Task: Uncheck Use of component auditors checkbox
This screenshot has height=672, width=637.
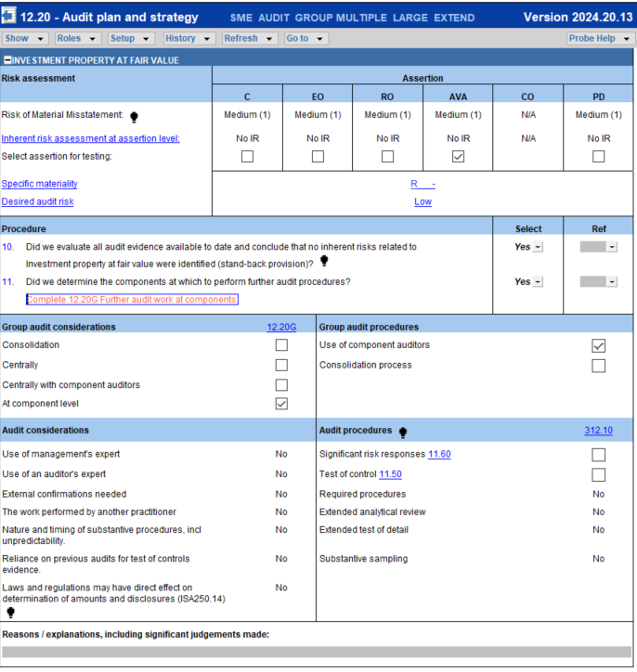Action: [598, 346]
